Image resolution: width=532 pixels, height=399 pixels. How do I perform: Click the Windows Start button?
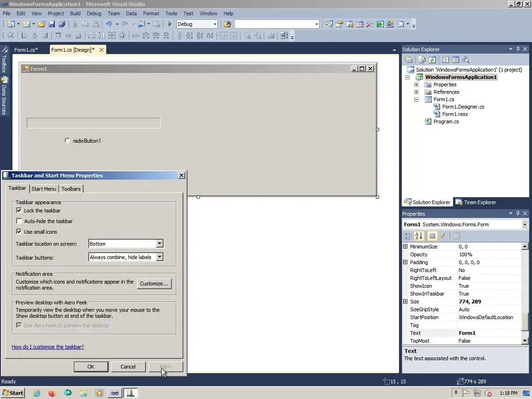(x=13, y=393)
